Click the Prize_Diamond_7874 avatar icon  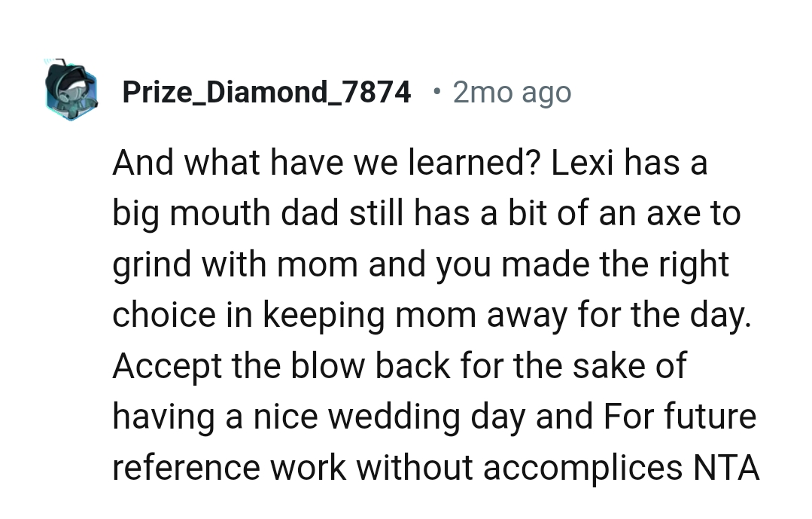click(71, 90)
